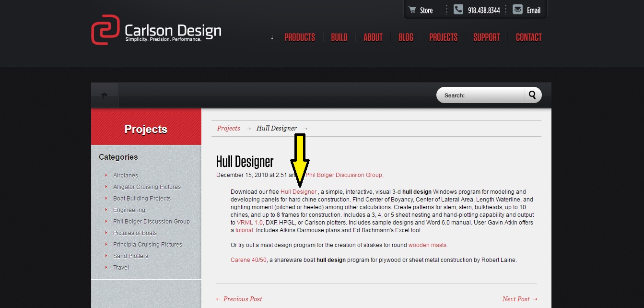Open the Travel category
The height and width of the screenshot is (308, 644).
click(121, 267)
